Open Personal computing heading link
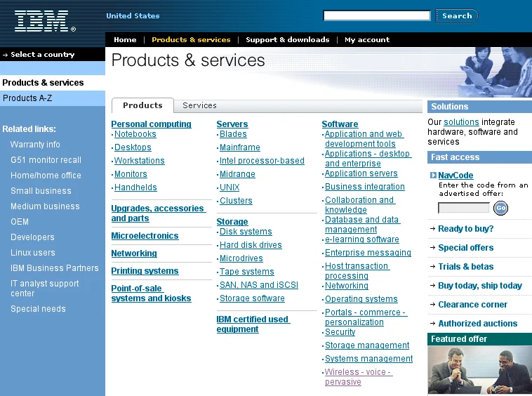This screenshot has width=532, height=396. coord(152,124)
